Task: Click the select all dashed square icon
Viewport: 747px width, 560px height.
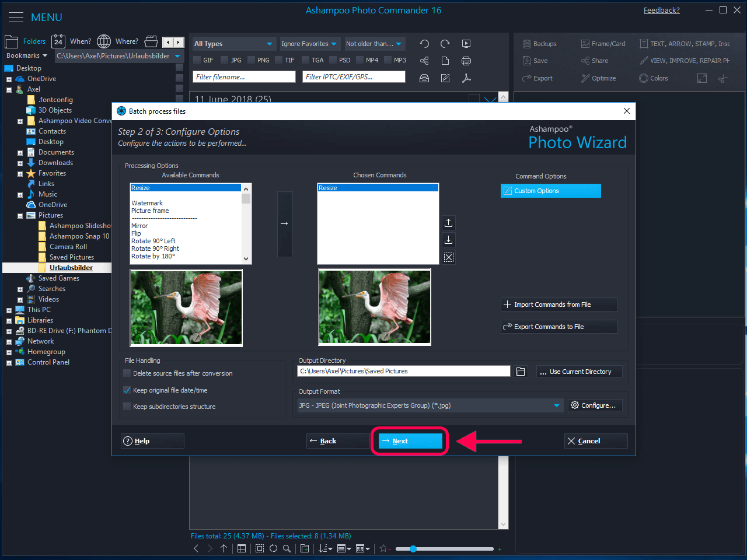Action: [259, 548]
